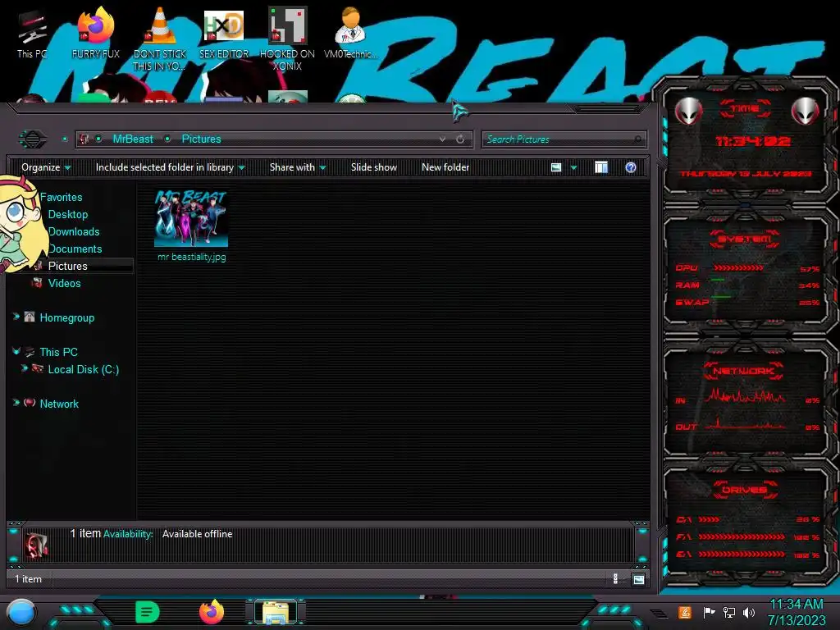Screen dimensions: 840x630
Task: Click the mr beastiality.jpg file name
Action: click(192, 257)
